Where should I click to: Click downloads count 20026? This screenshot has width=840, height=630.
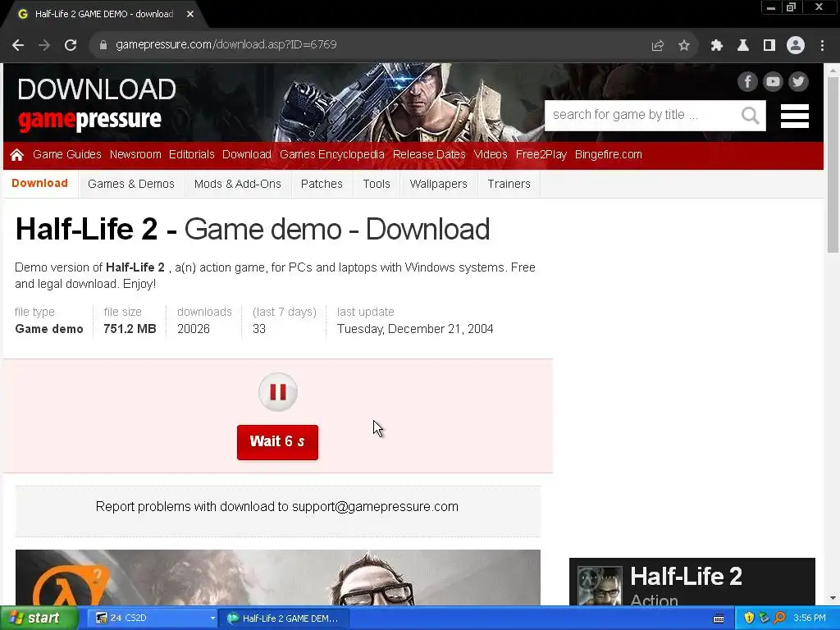pyautogui.click(x=194, y=329)
